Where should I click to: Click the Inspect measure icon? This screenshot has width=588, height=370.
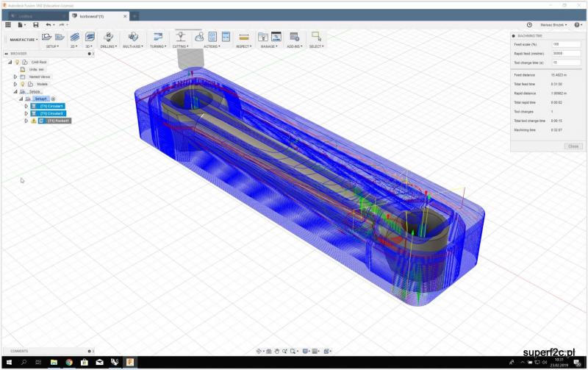point(243,36)
